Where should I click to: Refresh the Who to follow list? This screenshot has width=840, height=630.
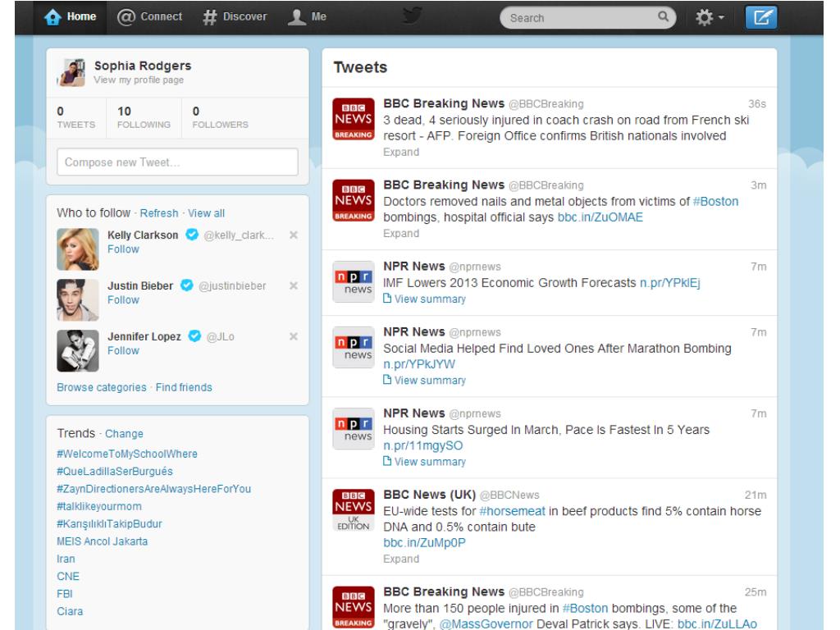[x=159, y=213]
